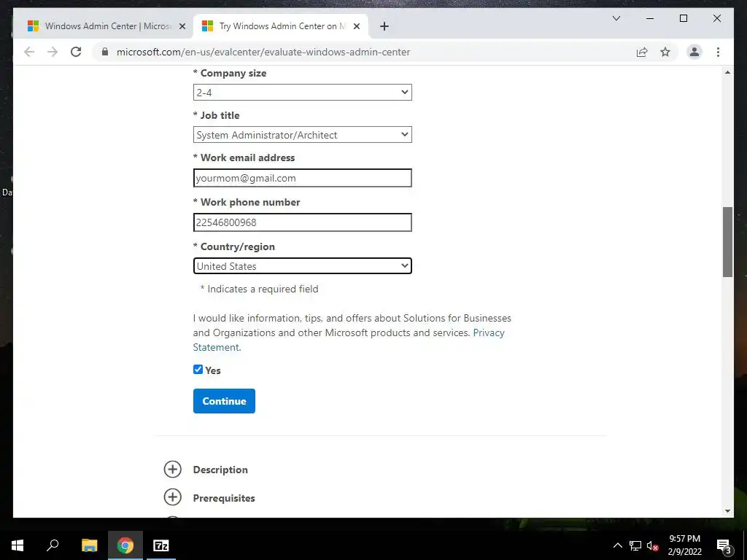The width and height of the screenshot is (747, 560).
Task: Reload the page with the refresh icon
Action: pos(76,52)
